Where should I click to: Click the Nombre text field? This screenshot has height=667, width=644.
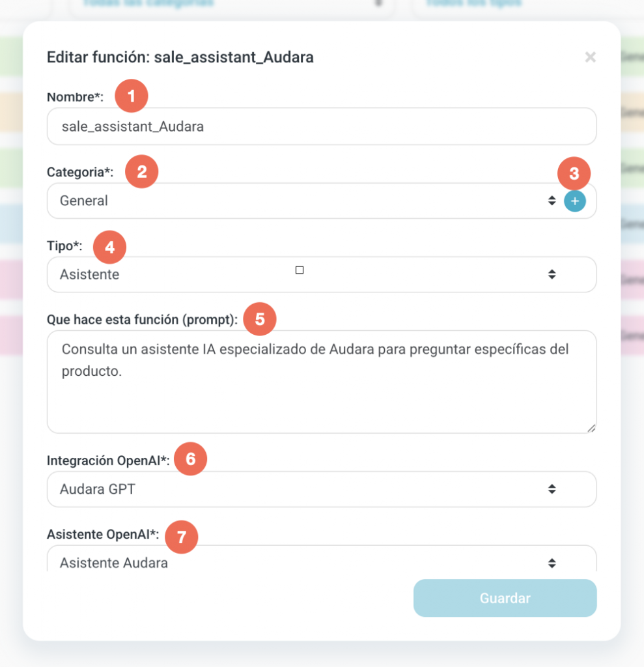tap(321, 126)
